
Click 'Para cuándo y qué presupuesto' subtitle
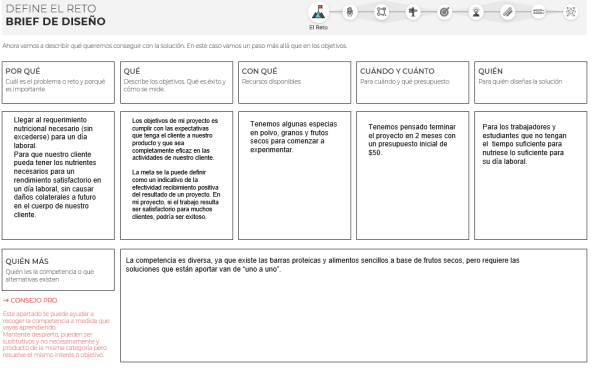tap(405, 82)
